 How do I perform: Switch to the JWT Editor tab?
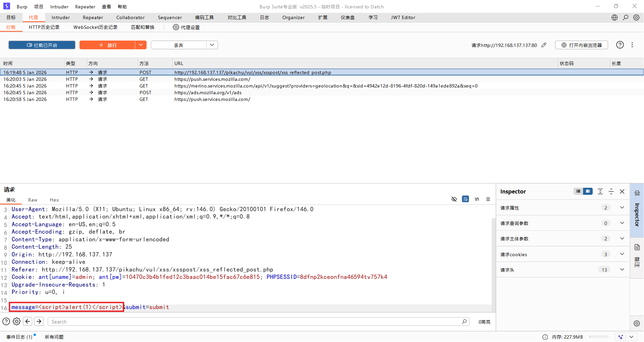[403, 17]
